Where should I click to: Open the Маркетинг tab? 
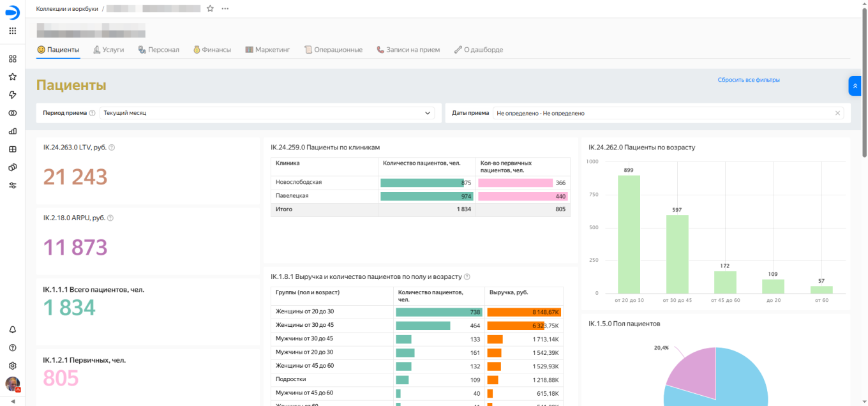point(267,50)
